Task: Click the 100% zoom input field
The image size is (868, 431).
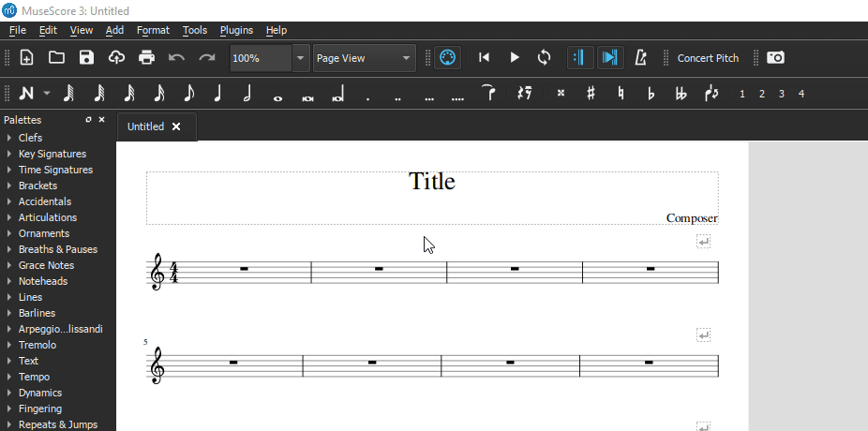Action: [x=261, y=58]
